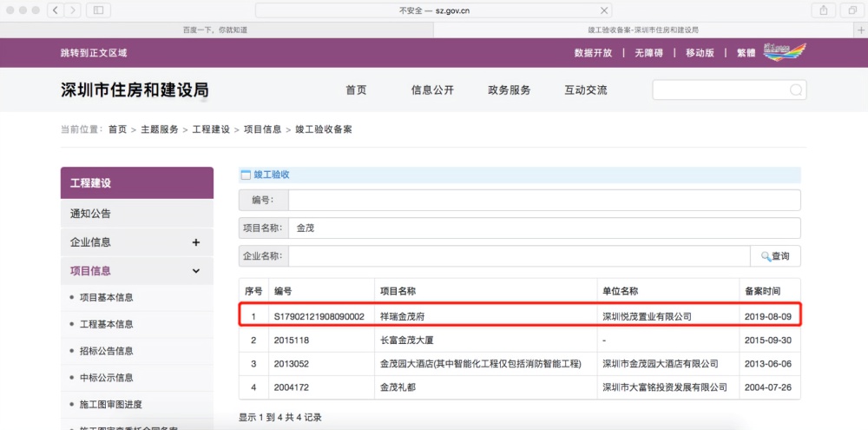Click the 查询 search button
868x430 pixels.
click(x=775, y=256)
